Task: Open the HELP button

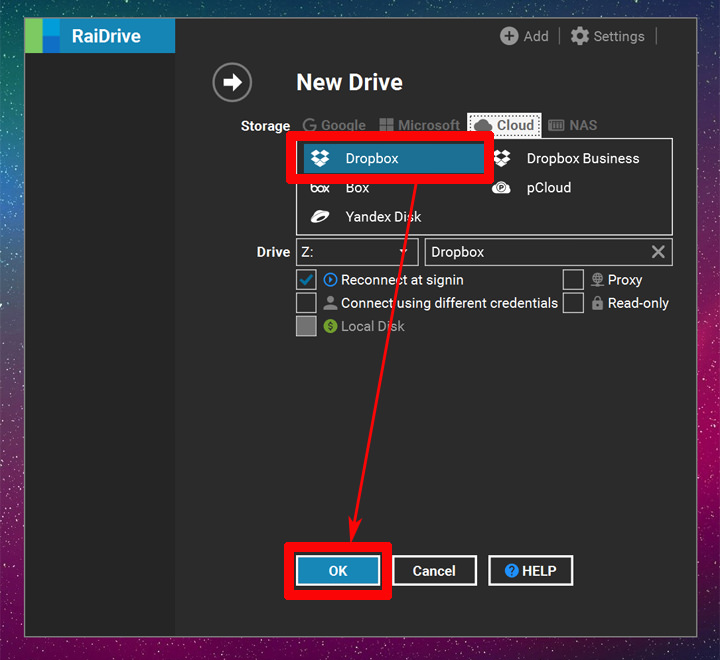Action: pyautogui.click(x=530, y=570)
